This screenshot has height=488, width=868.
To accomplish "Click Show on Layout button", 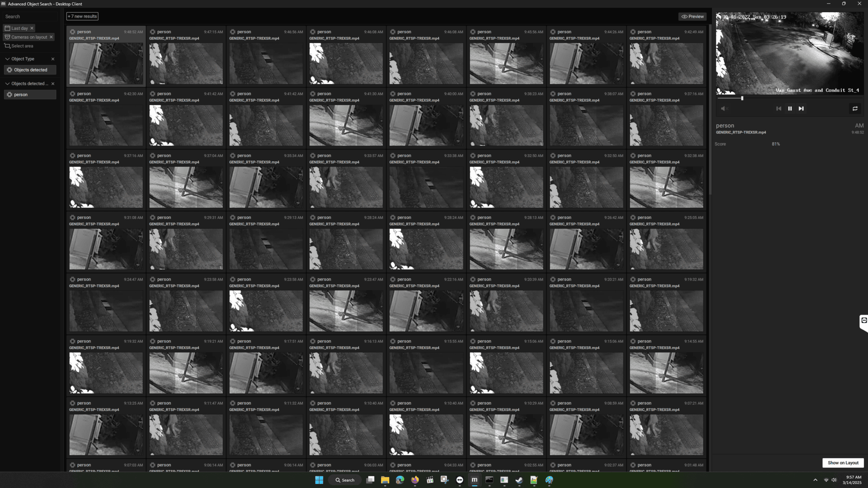I will click(x=843, y=463).
